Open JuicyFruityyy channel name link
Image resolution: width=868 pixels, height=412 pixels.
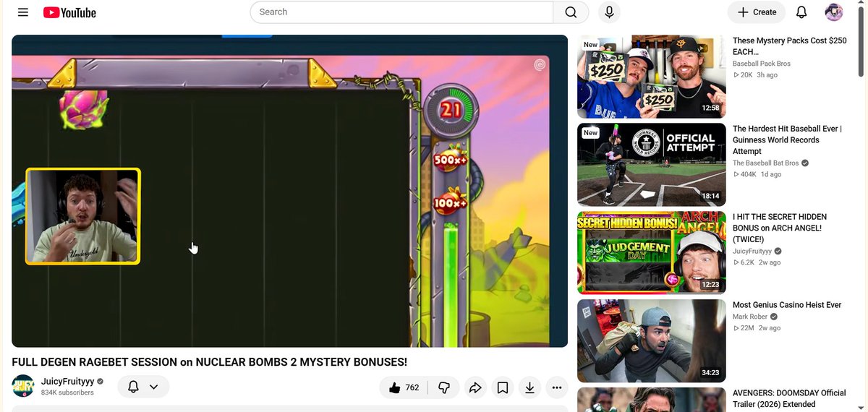click(x=67, y=381)
